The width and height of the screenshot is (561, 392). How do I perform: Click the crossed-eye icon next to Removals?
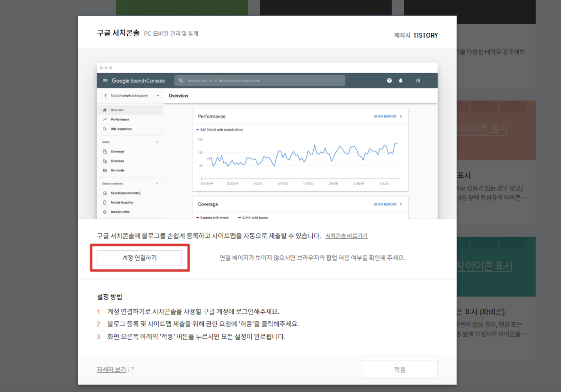pyautogui.click(x=105, y=170)
